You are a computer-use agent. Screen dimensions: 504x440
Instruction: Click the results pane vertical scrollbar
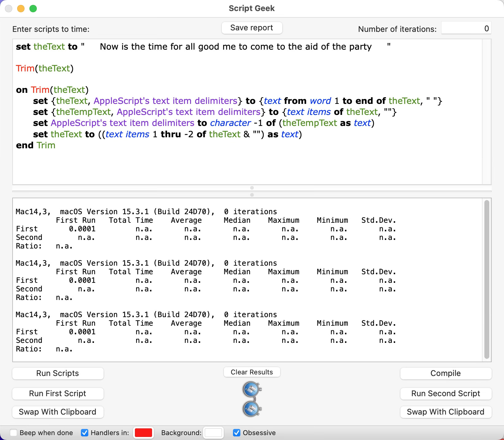pyautogui.click(x=487, y=279)
